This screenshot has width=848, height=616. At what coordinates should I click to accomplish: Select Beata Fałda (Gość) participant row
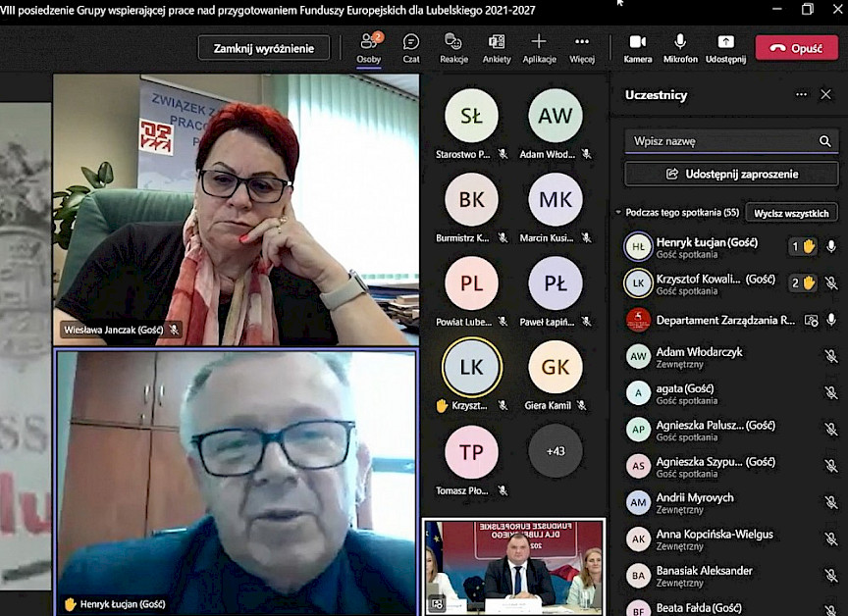(731, 607)
